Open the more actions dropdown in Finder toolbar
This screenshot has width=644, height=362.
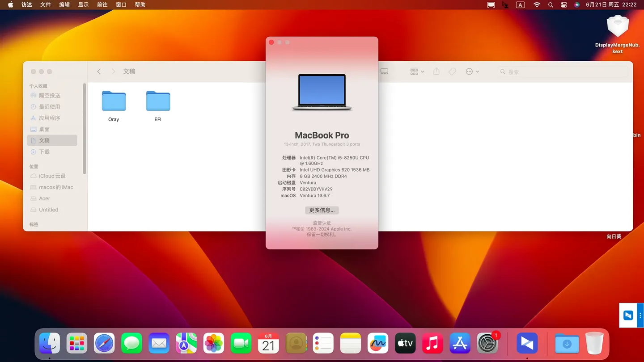click(471, 71)
